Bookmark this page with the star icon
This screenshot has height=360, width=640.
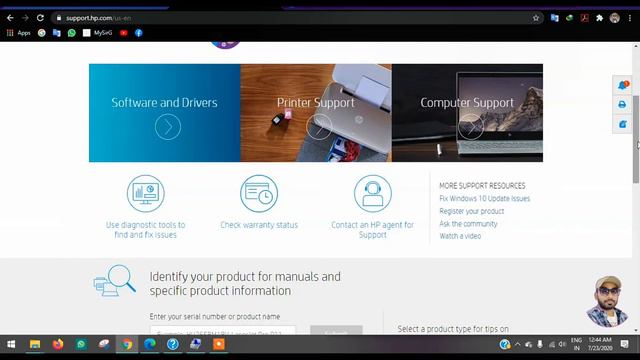click(x=536, y=18)
